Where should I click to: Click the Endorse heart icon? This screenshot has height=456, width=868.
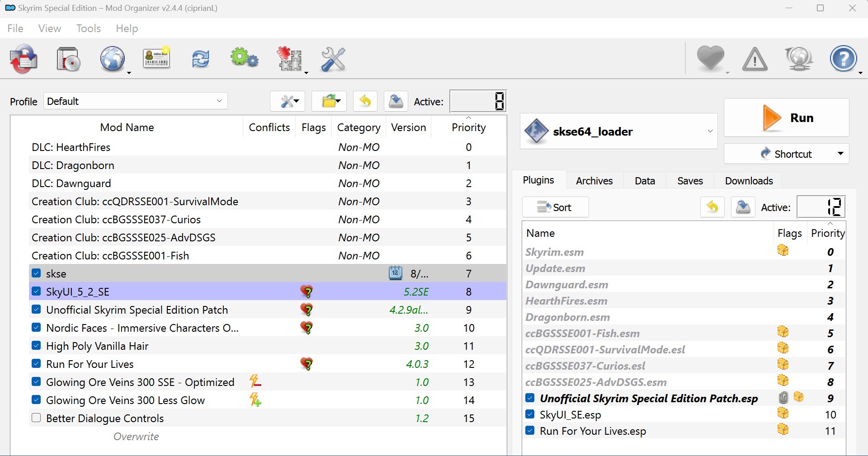pyautogui.click(x=710, y=59)
